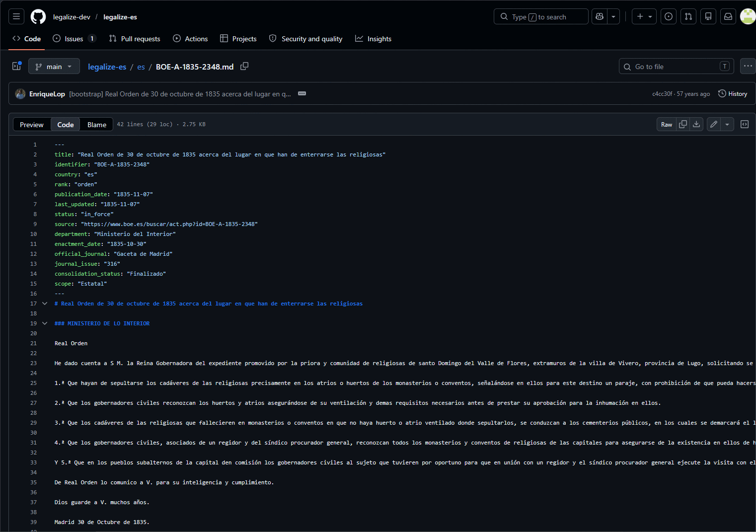Switch to Preview view

(32, 125)
